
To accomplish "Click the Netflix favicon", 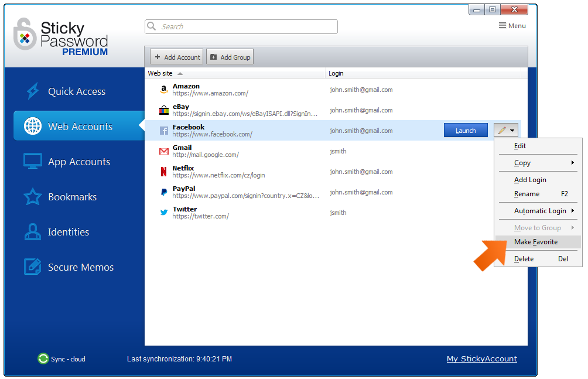I will pyautogui.click(x=164, y=172).
